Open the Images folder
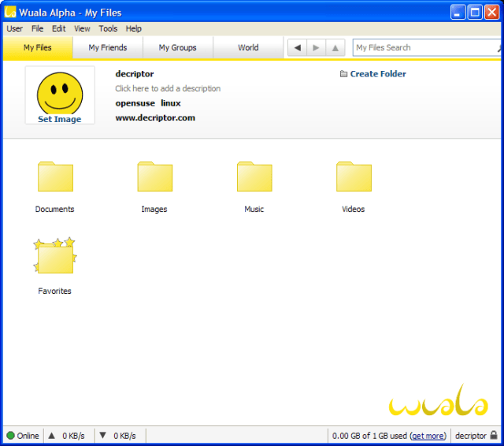 point(155,177)
